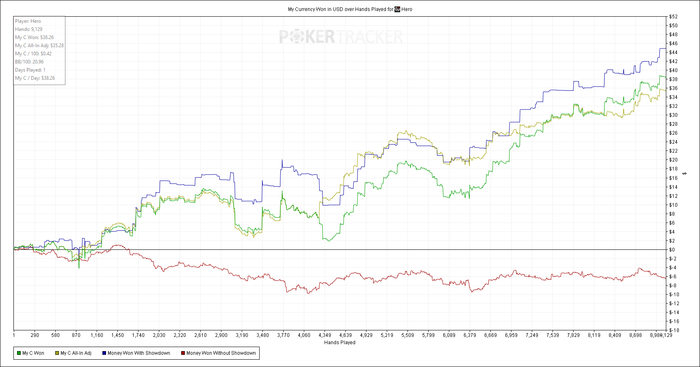Click the yellow My C All-In Adj swatch
This screenshot has width=700, height=367.
pos(57,353)
